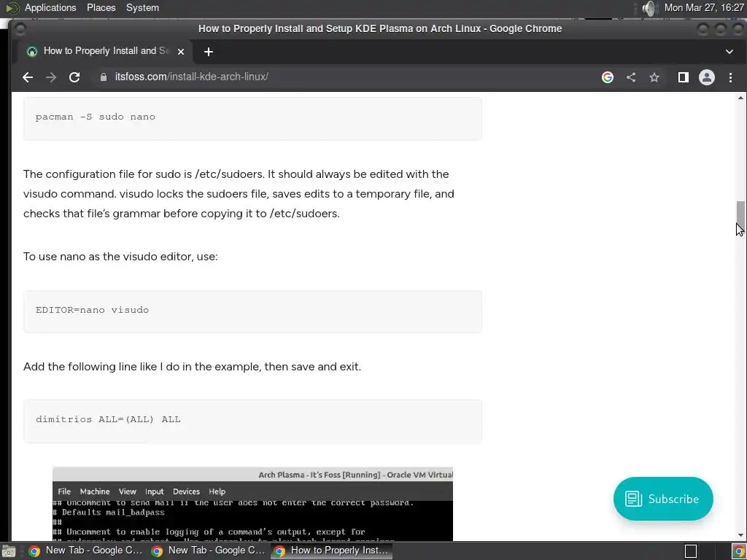Click the 'pacman -S sudo nano' code block

[252, 118]
